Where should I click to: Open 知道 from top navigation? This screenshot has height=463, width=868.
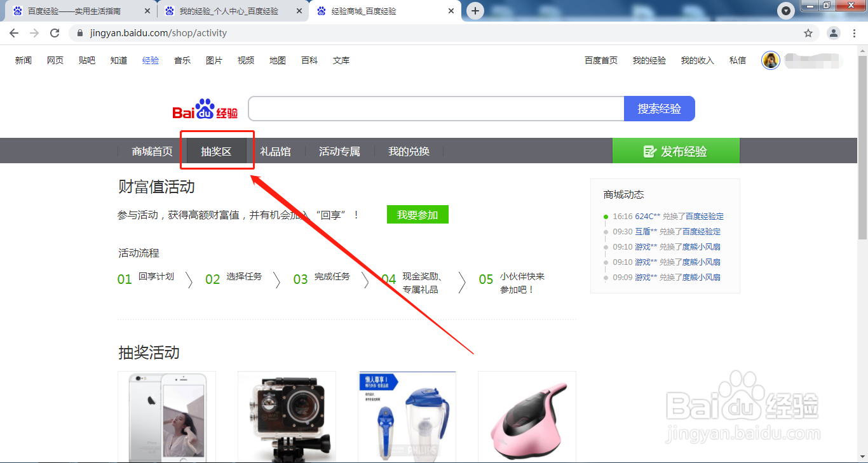click(x=119, y=60)
